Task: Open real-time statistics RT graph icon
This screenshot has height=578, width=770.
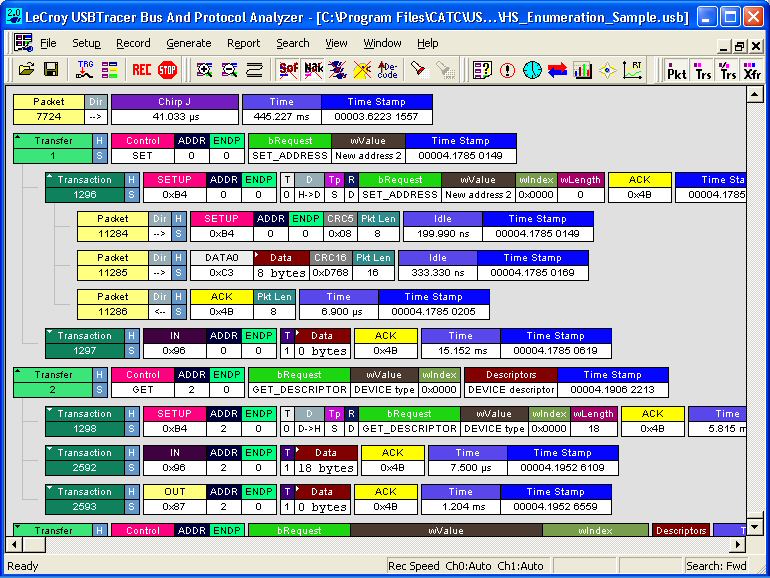Action: coord(632,70)
